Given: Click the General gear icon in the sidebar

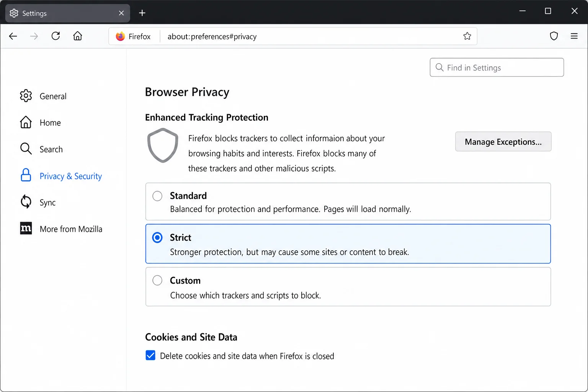Looking at the screenshot, I should [26, 96].
